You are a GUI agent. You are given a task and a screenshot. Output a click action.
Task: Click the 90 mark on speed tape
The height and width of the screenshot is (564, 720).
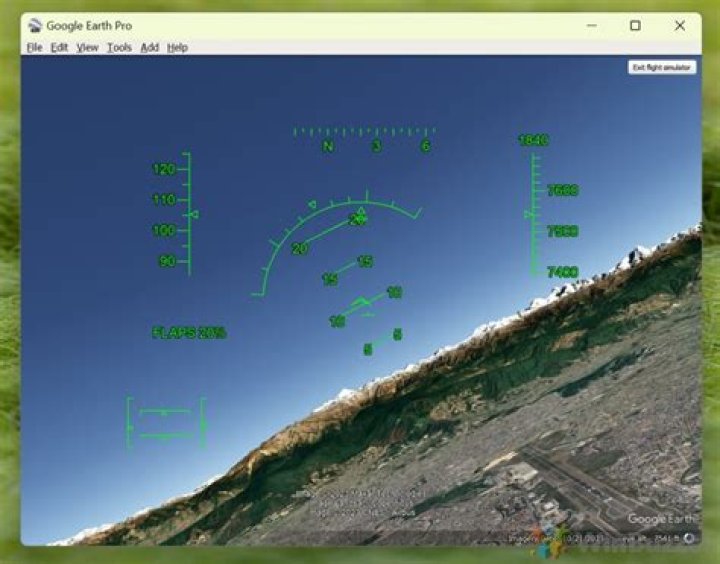167,261
